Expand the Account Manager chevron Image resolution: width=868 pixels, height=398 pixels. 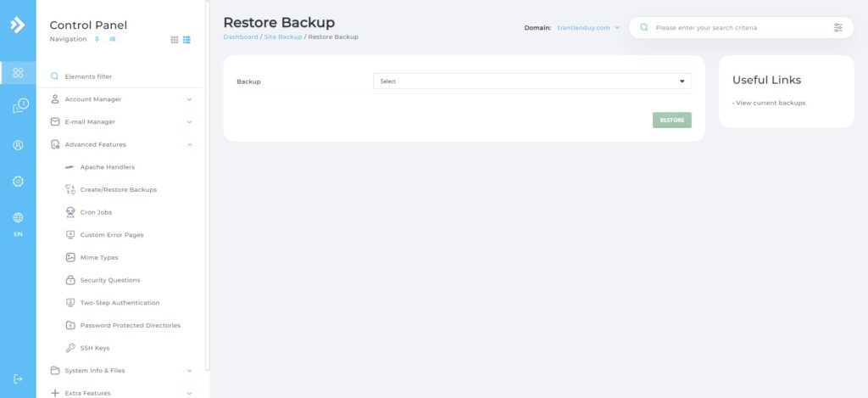pos(189,100)
